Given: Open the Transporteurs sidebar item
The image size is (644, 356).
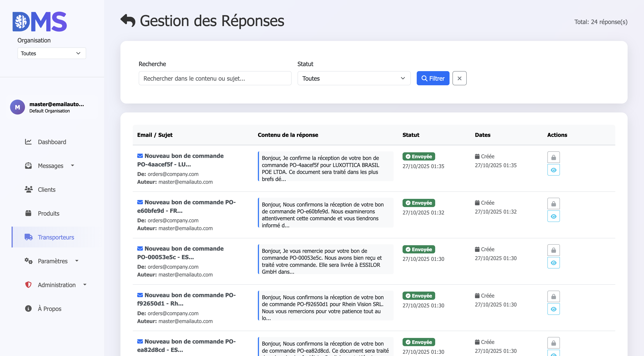Looking at the screenshot, I should coord(56,237).
